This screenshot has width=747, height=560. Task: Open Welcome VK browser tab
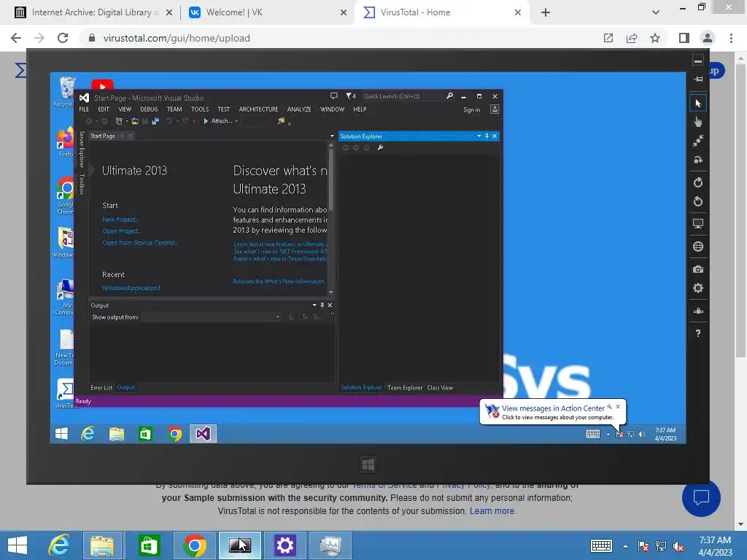(x=268, y=12)
